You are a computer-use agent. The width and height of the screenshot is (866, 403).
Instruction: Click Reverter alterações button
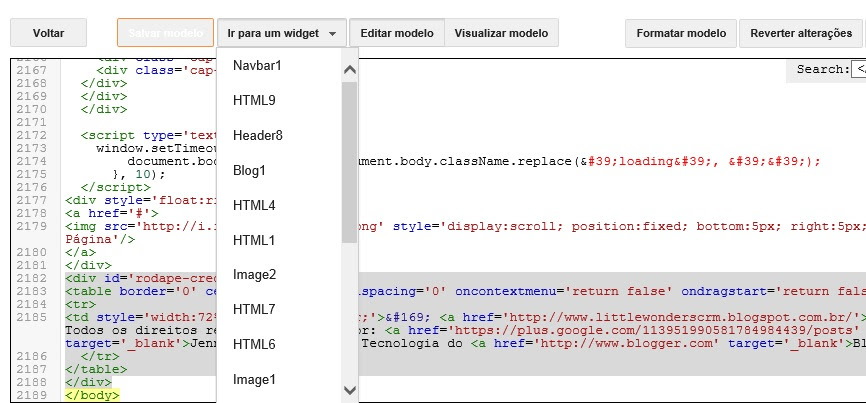point(801,33)
